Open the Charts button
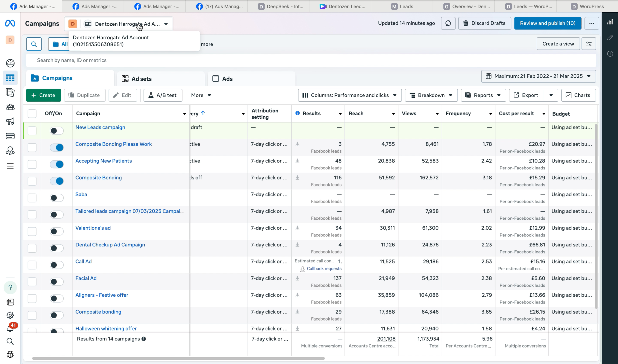This screenshot has width=618, height=364. 578,95
